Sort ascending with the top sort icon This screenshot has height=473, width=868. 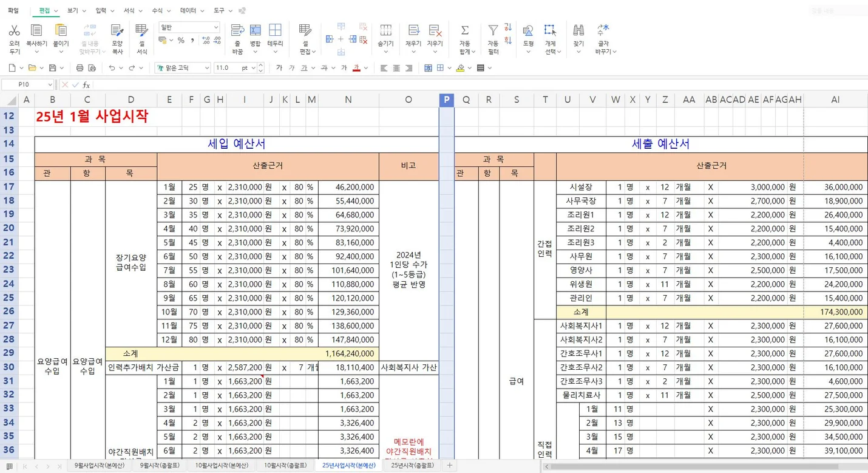508,27
